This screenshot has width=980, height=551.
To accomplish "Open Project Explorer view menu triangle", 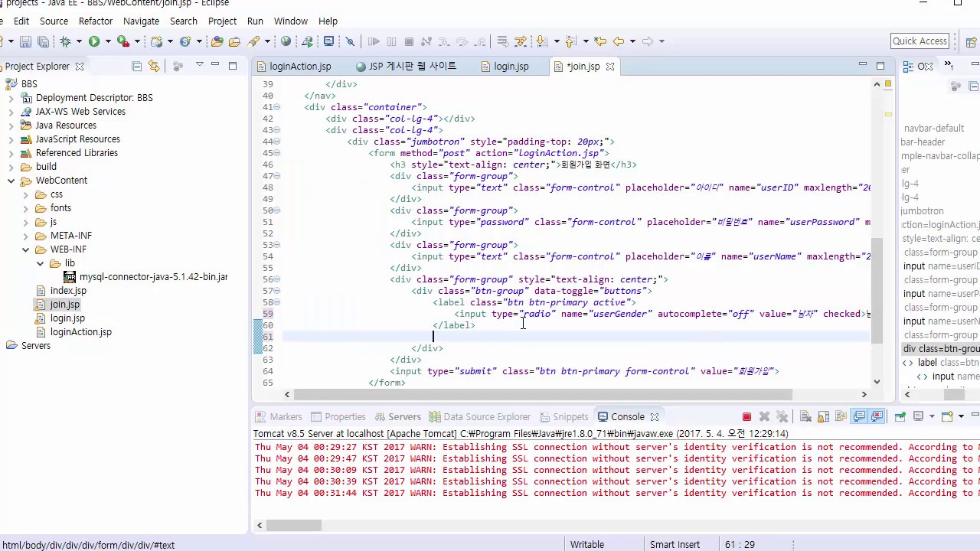I will click(199, 66).
